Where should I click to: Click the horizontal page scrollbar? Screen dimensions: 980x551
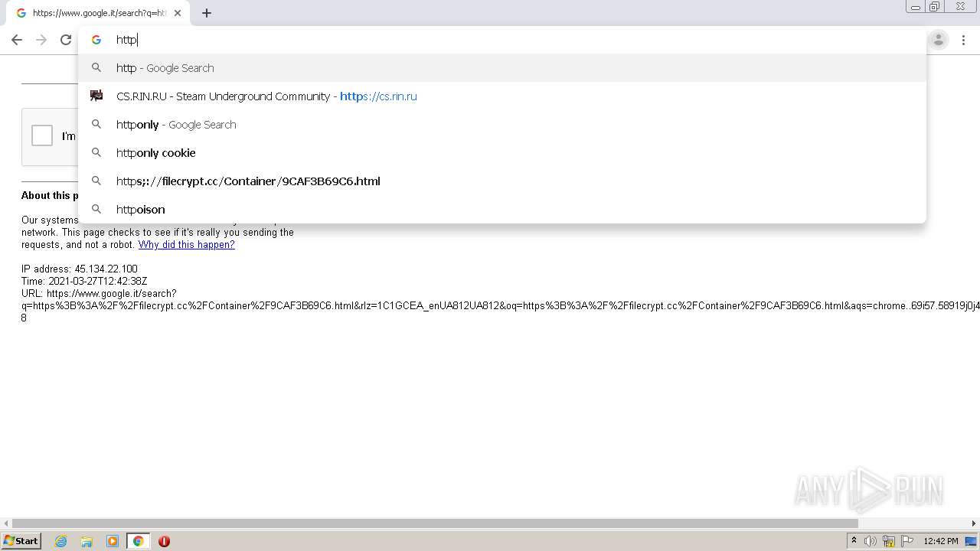(x=435, y=523)
